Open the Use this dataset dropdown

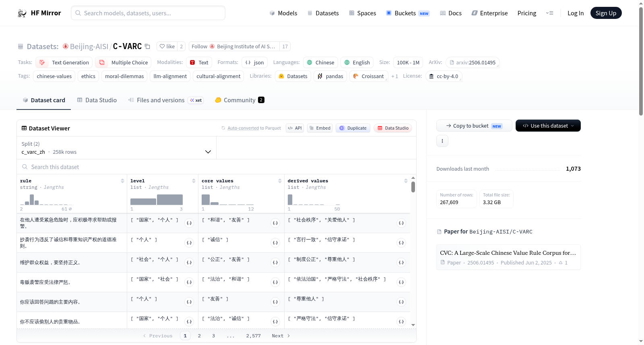click(548, 126)
